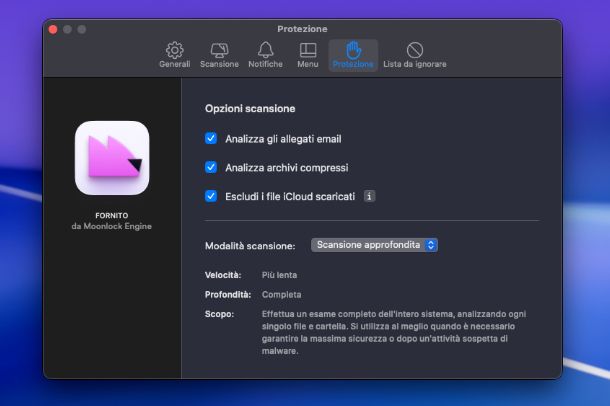Click the 'Protezione' window title
Image resolution: width=610 pixels, height=406 pixels.
302,29
